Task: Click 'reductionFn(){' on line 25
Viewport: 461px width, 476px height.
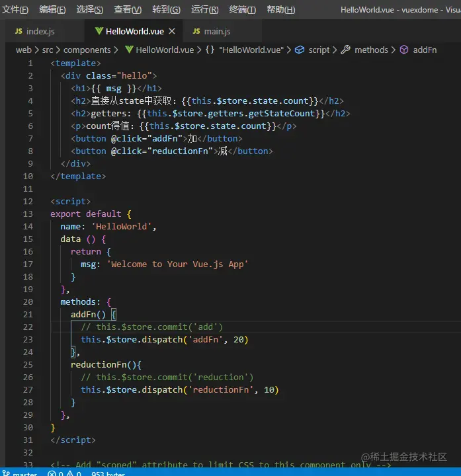Action: pyautogui.click(x=106, y=365)
